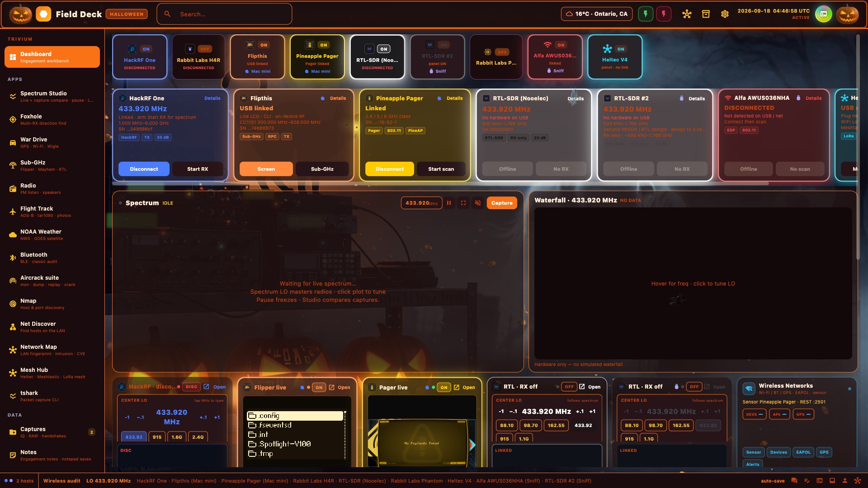Switch to the Devices tab in Wireless Networks
The width and height of the screenshot is (868, 488).
[778, 452]
